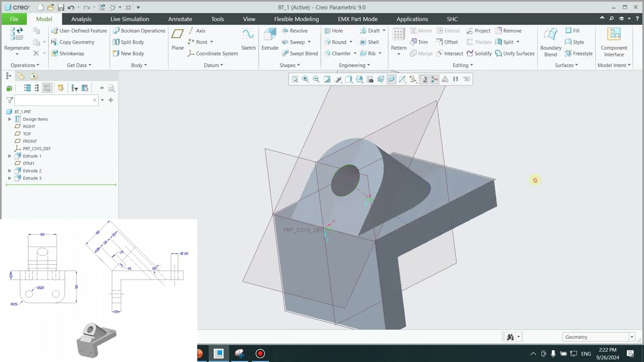Open the Operations group dropdown
The width and height of the screenshot is (644, 362).
[25, 65]
